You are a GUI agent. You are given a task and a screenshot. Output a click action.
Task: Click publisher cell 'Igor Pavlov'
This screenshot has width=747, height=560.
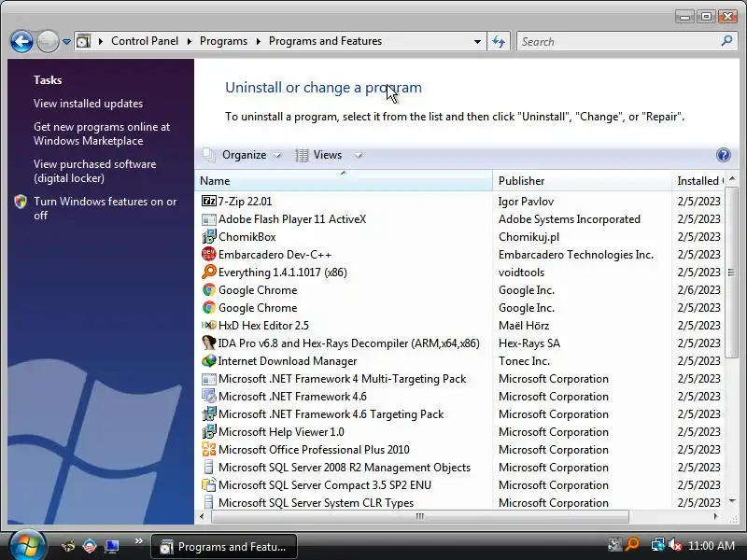point(526,202)
